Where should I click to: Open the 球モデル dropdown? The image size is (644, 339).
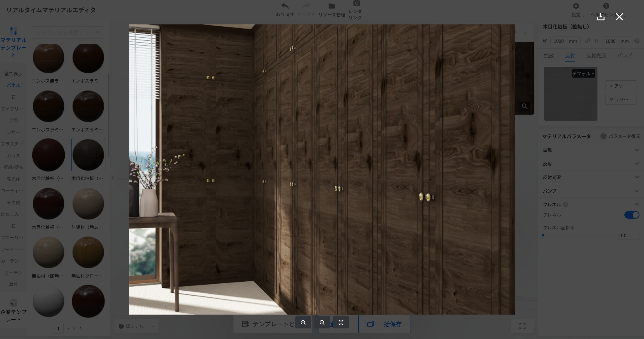[136, 326]
